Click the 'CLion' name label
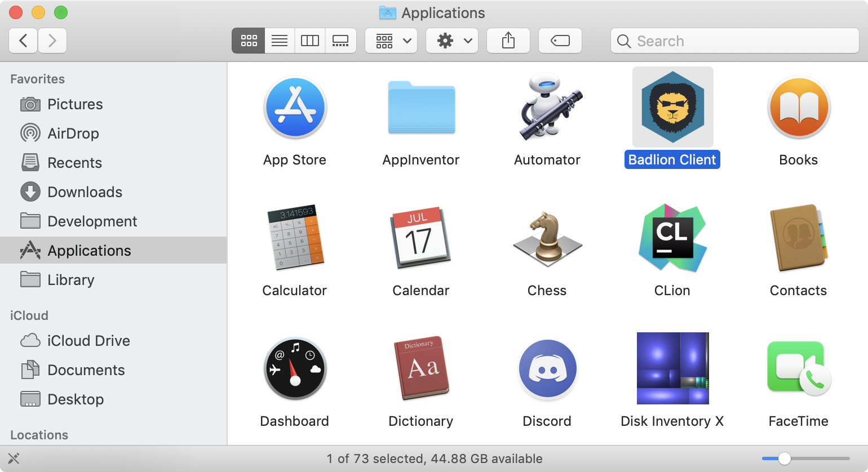The height and width of the screenshot is (472, 868). 672,291
